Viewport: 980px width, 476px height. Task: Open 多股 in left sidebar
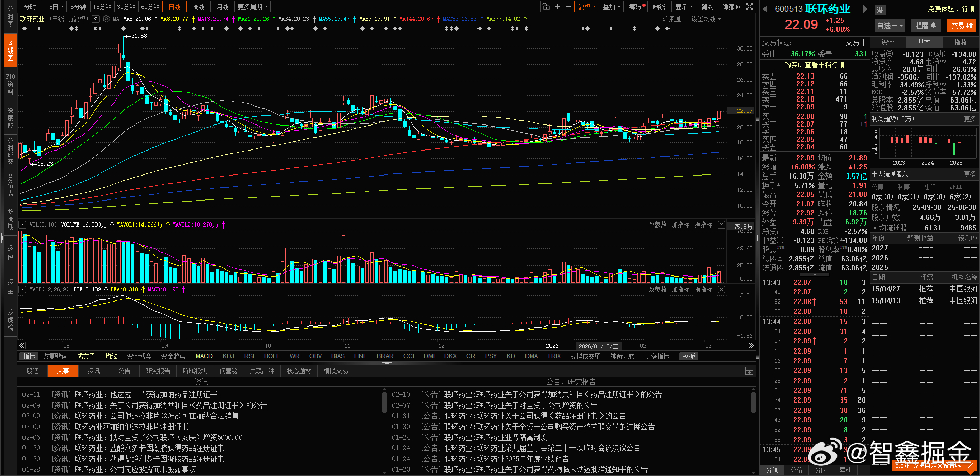[x=10, y=252]
